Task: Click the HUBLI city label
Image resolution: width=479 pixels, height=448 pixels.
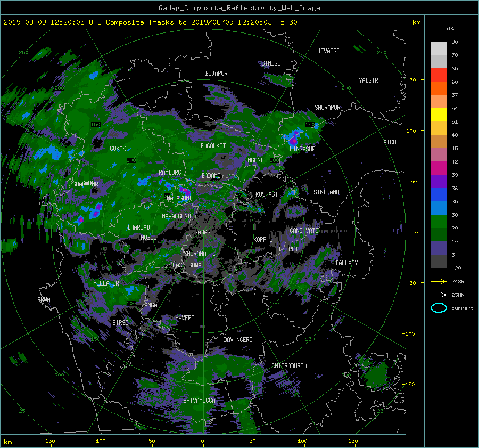Action: 148,238
